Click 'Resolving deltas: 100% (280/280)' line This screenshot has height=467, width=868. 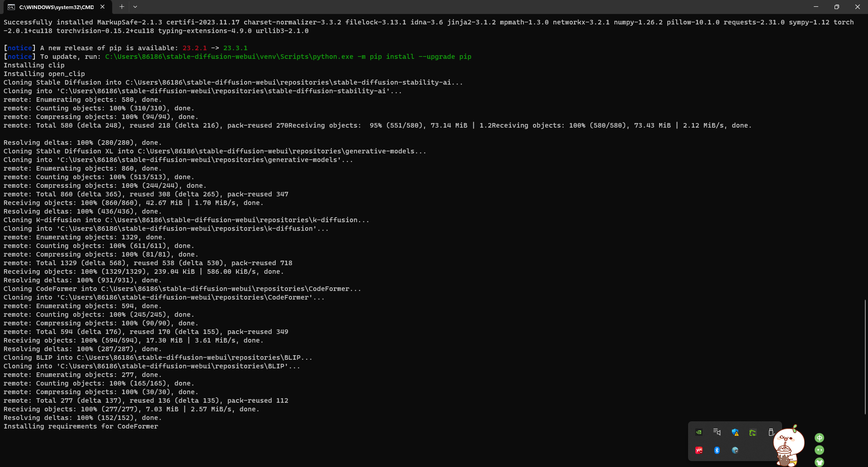pos(83,143)
